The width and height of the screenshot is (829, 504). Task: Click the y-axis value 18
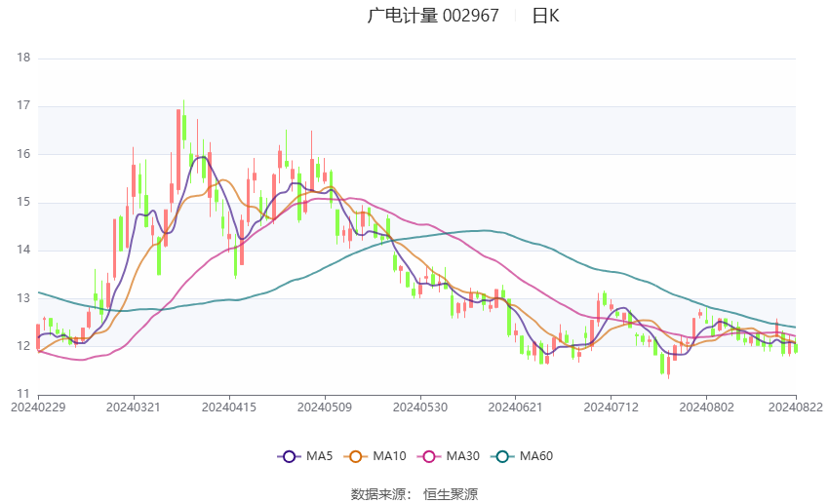point(23,58)
